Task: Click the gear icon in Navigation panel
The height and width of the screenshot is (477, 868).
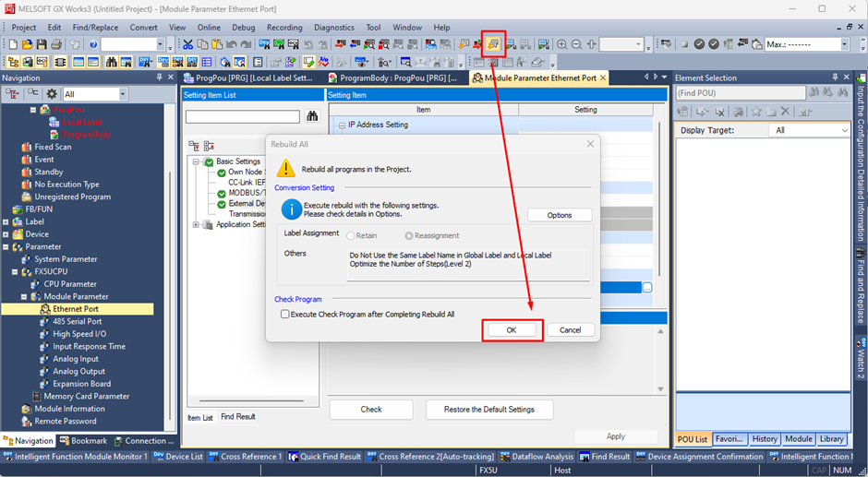Action: [52, 94]
